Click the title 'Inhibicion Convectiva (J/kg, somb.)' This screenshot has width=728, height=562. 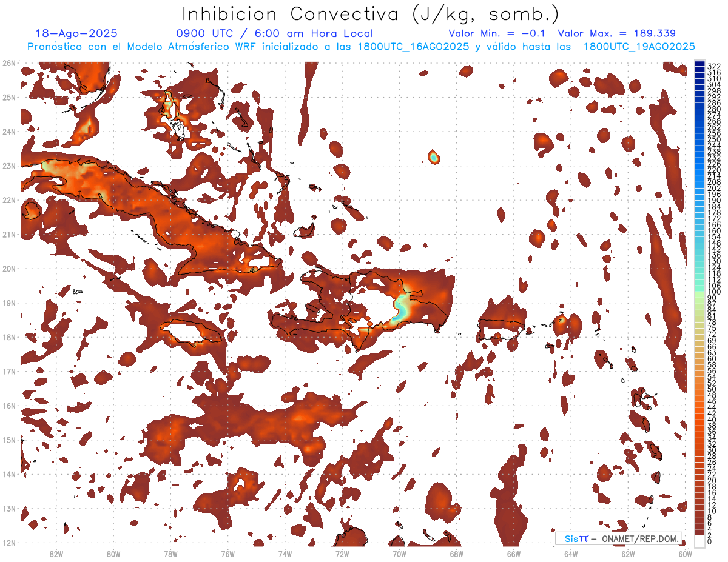coord(371,15)
